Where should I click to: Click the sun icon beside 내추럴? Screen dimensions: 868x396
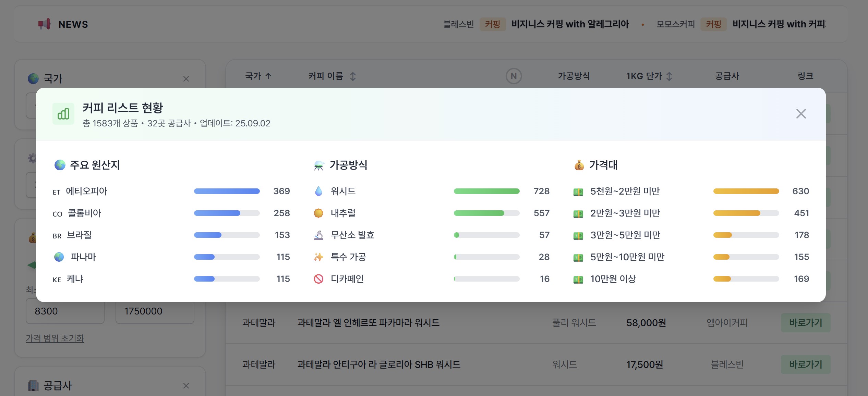point(319,213)
